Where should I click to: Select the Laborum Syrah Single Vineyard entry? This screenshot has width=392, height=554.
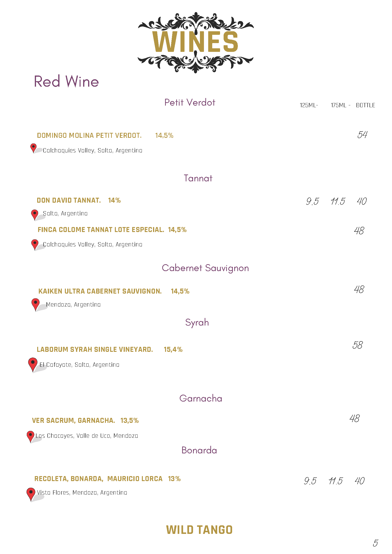coord(95,349)
